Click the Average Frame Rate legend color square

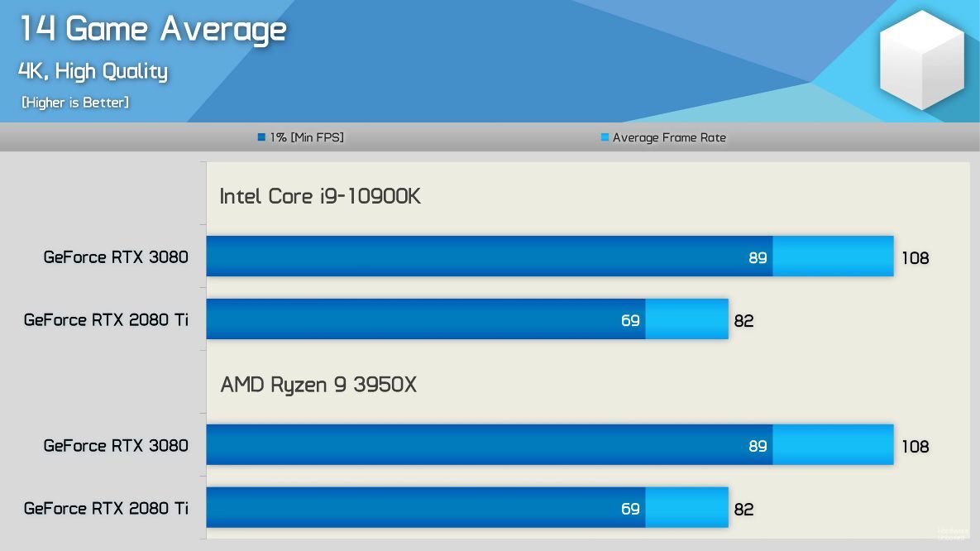[605, 137]
